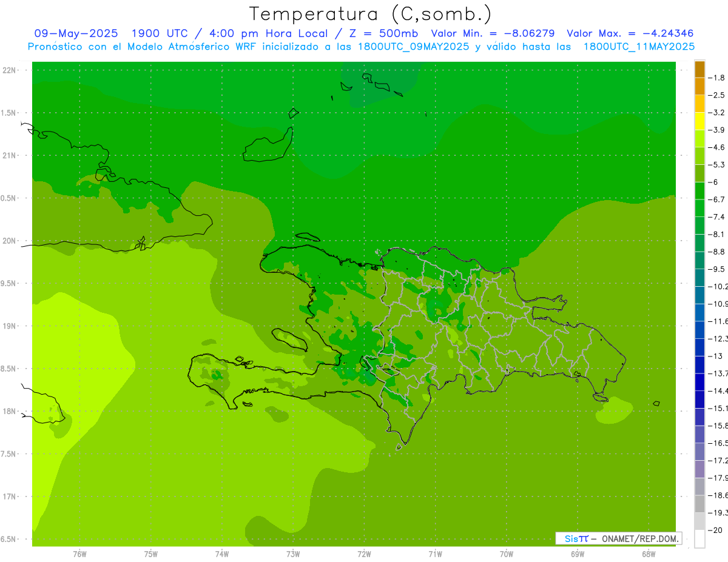Pick the white swatch below -20
Image resolution: width=728 pixels, height=562 pixels.
(x=699, y=539)
